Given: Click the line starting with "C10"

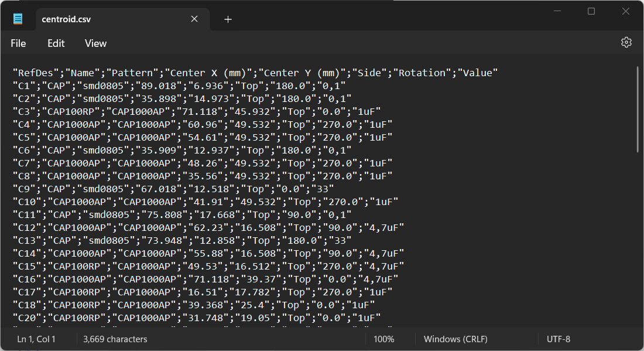Looking at the screenshot, I should [205, 202].
